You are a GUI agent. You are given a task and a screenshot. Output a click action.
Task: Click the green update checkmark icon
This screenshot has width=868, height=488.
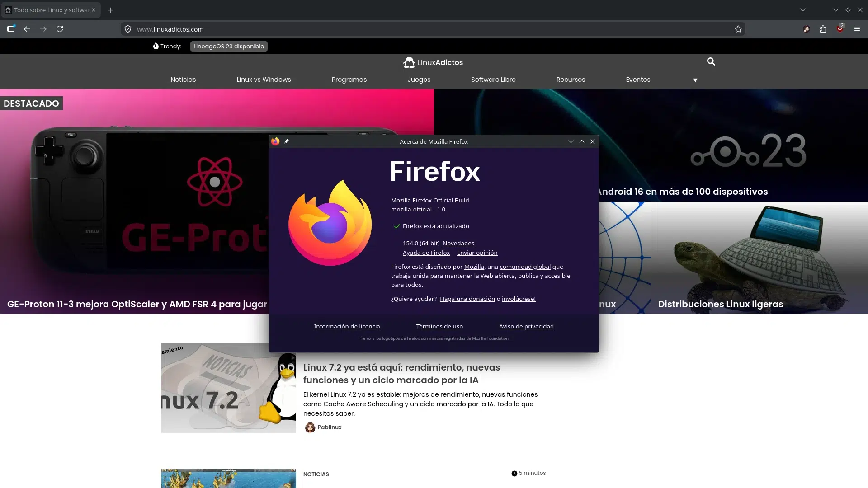(x=396, y=226)
